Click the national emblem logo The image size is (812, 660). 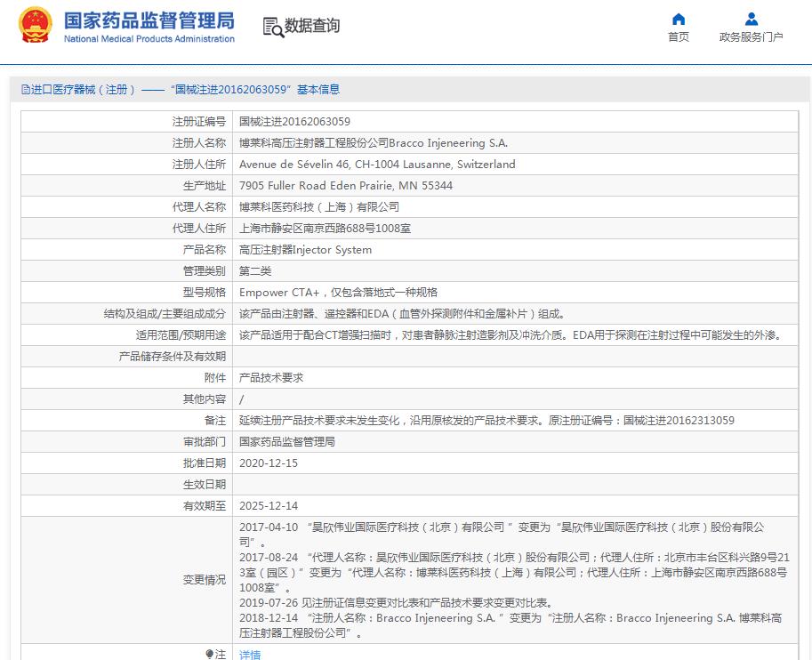click(x=36, y=26)
